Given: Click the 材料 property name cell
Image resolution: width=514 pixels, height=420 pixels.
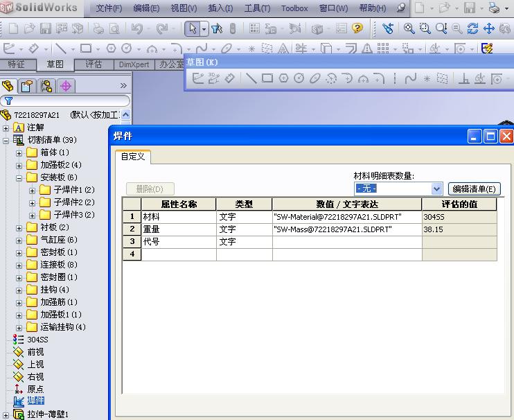Looking at the screenshot, I should click(x=179, y=217).
